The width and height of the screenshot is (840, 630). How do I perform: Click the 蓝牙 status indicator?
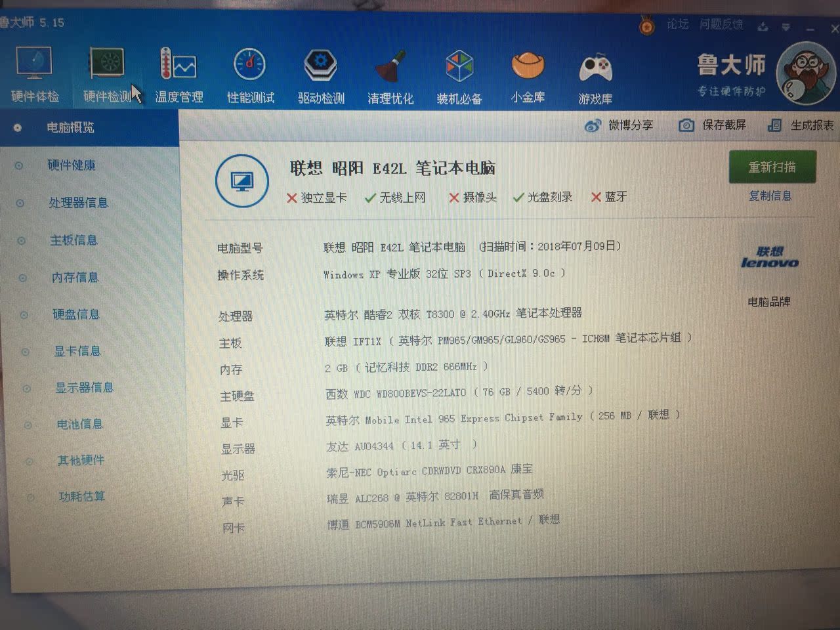point(609,197)
